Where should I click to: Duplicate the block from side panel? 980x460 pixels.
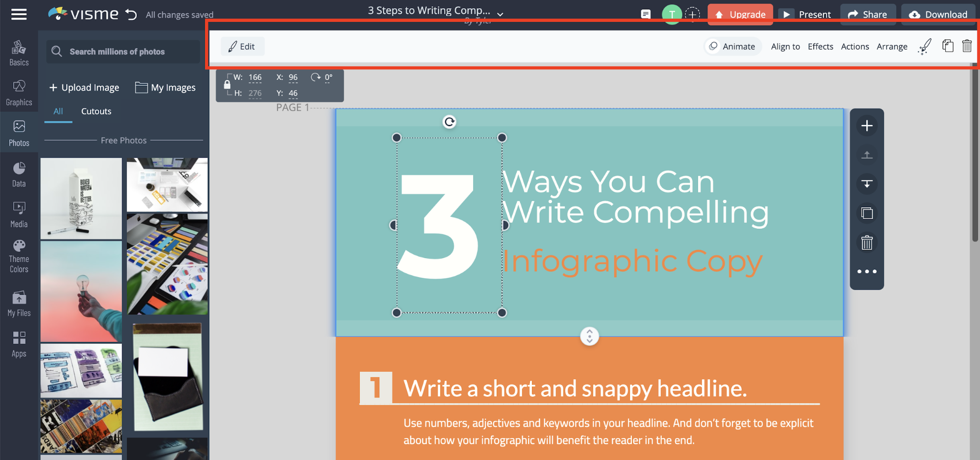[867, 213]
